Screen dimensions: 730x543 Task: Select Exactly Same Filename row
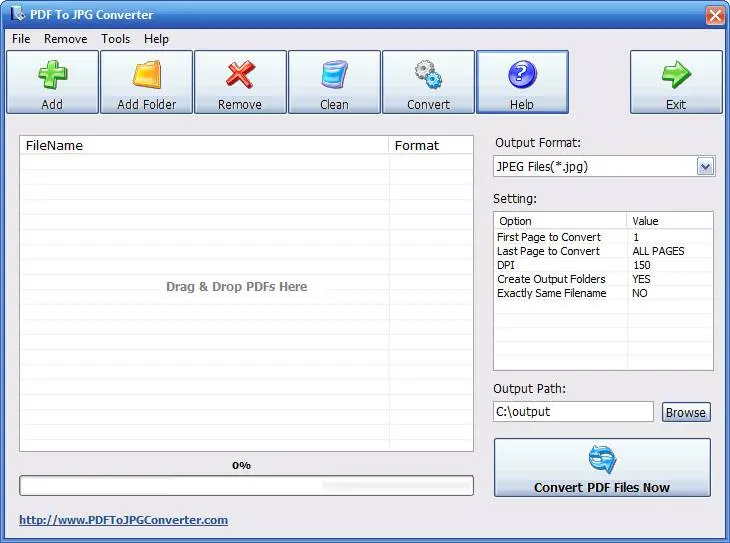[603, 293]
